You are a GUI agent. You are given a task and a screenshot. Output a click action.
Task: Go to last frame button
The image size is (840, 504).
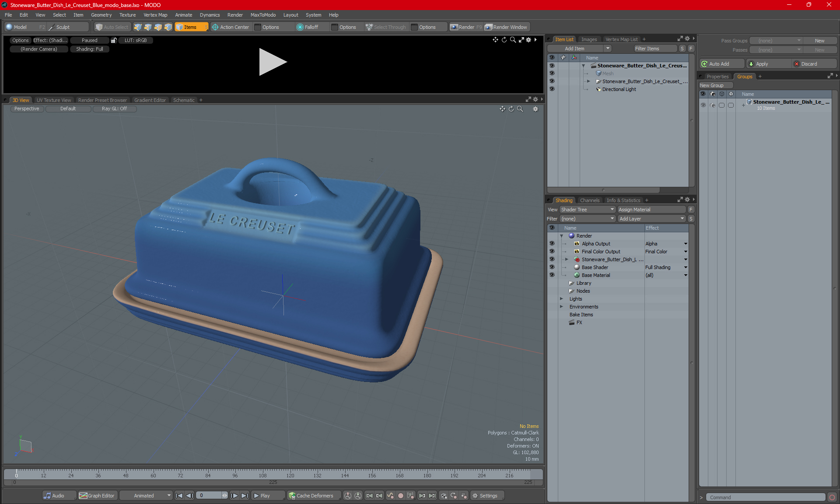[x=245, y=496]
